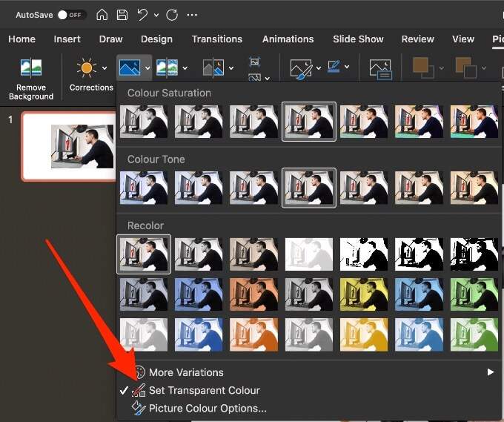Switch to the View tab
This screenshot has width=504, height=422.
(463, 39)
